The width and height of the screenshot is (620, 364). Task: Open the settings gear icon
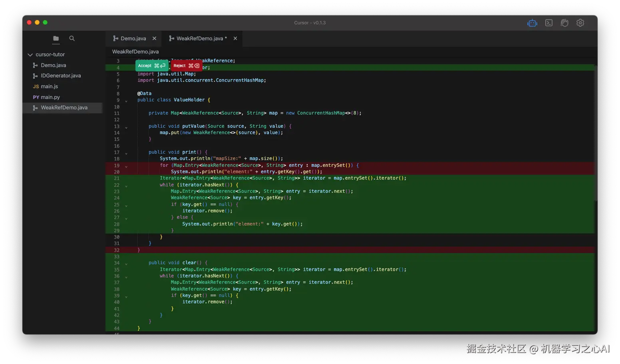tap(580, 23)
